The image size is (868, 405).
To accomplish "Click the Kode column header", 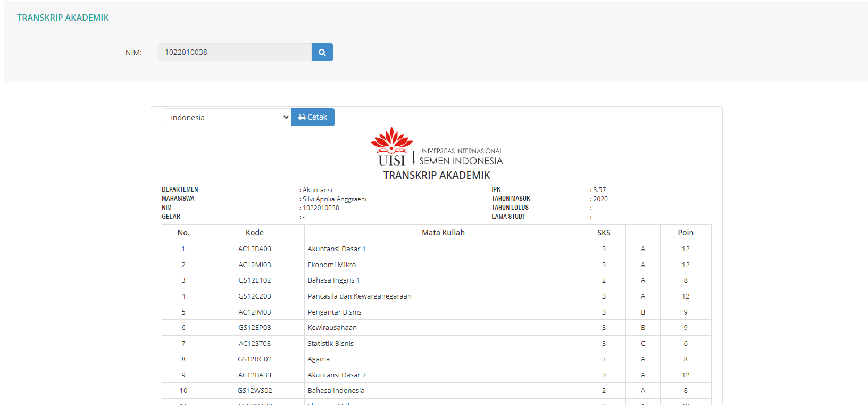I will 255,233.
